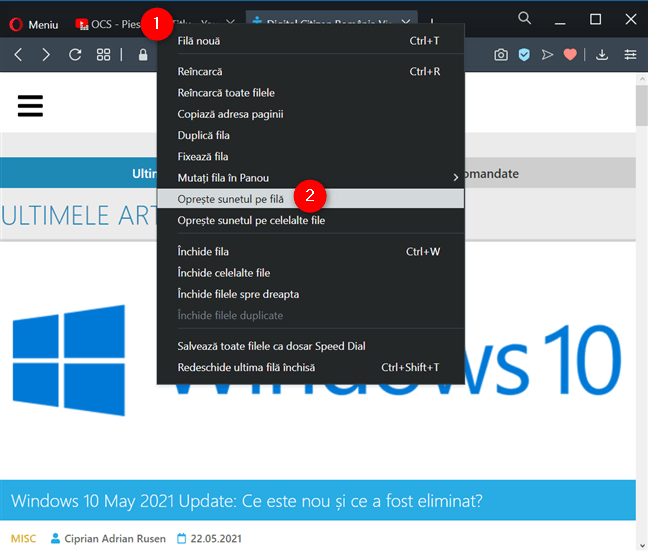Click the search tabs magnifier icon

point(524,18)
